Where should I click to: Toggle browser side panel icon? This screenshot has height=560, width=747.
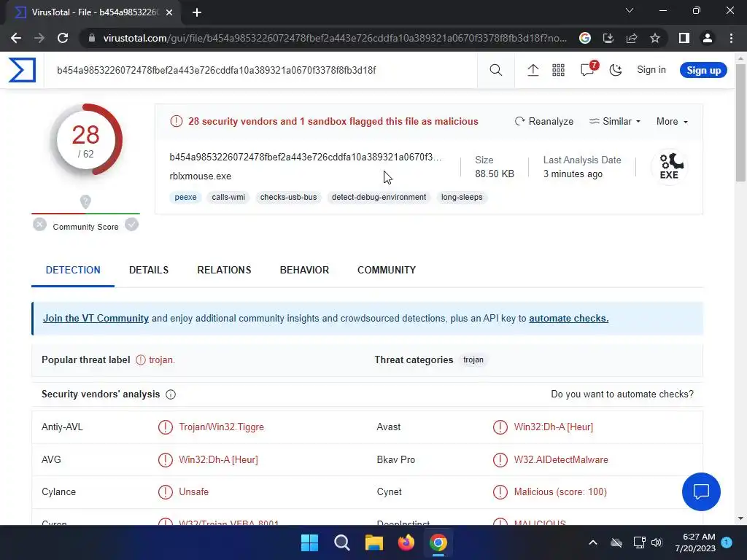(684, 38)
